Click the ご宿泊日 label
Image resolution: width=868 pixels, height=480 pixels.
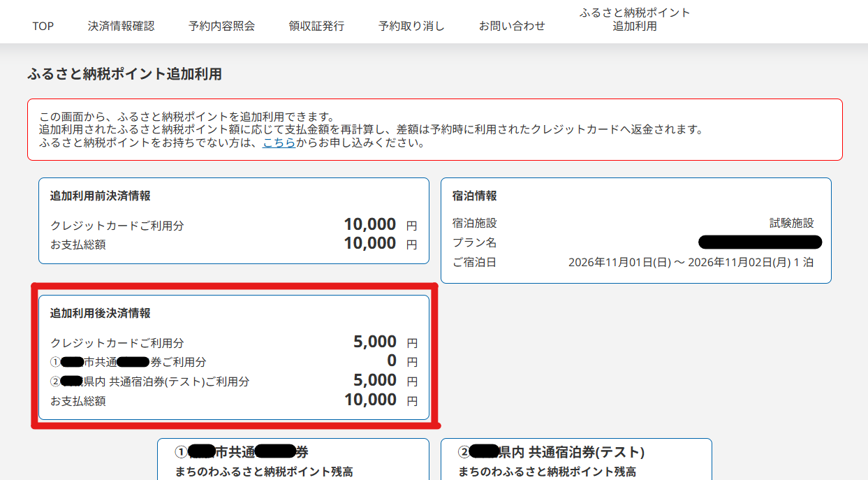tap(475, 263)
